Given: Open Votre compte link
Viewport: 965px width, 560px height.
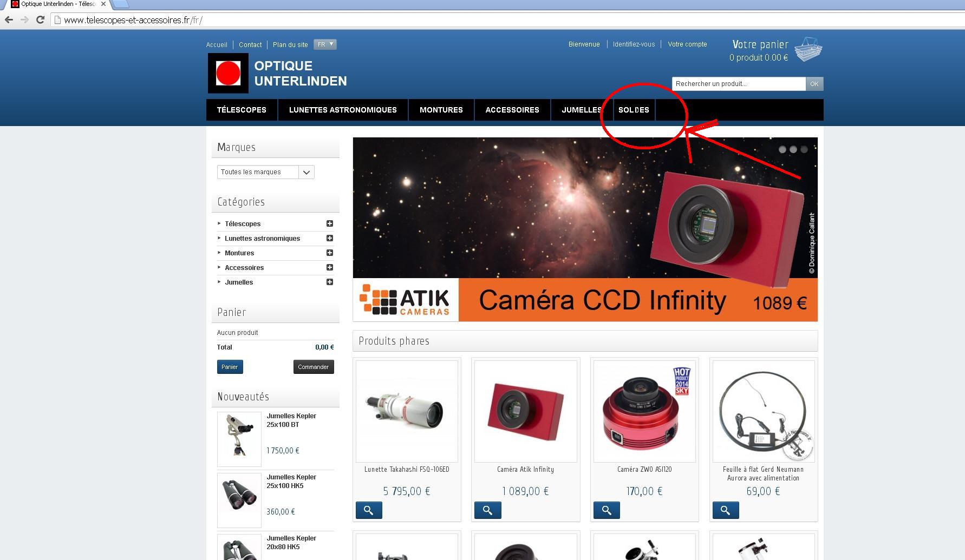Looking at the screenshot, I should coord(687,44).
